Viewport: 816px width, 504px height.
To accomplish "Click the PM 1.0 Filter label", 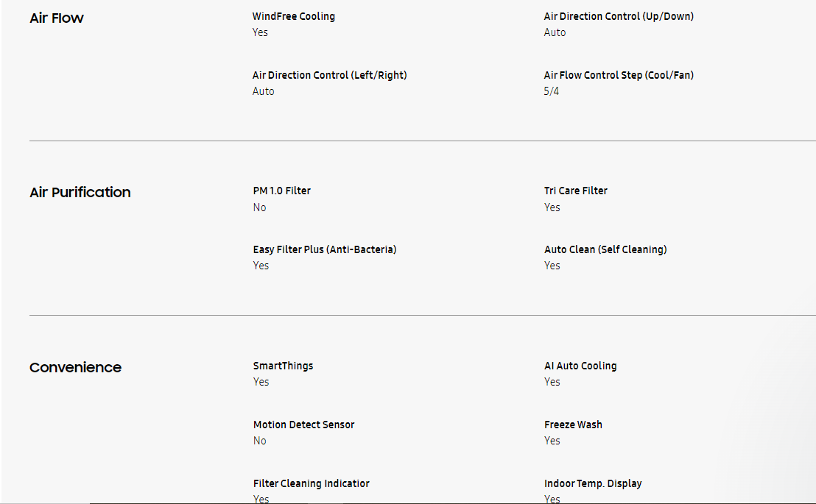I will click(x=281, y=191).
